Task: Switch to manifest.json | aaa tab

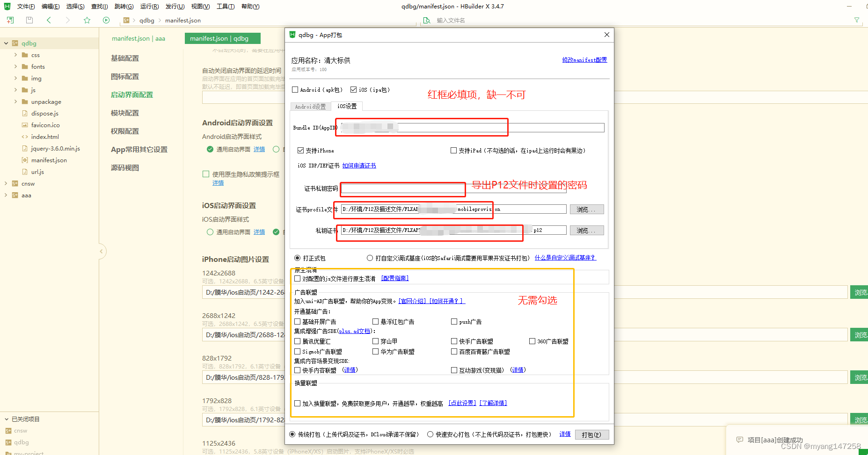Action: tap(139, 39)
